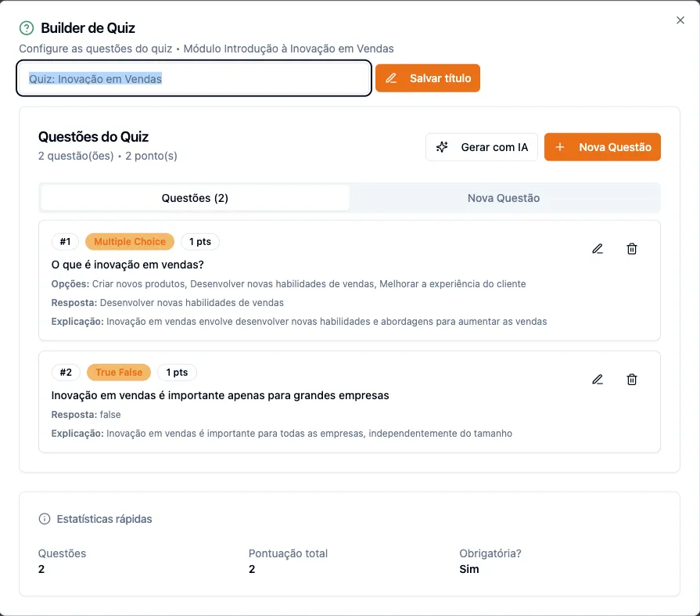Click the Multiple Choice badge on question #1
The width and height of the screenshot is (700, 616).
[129, 241]
